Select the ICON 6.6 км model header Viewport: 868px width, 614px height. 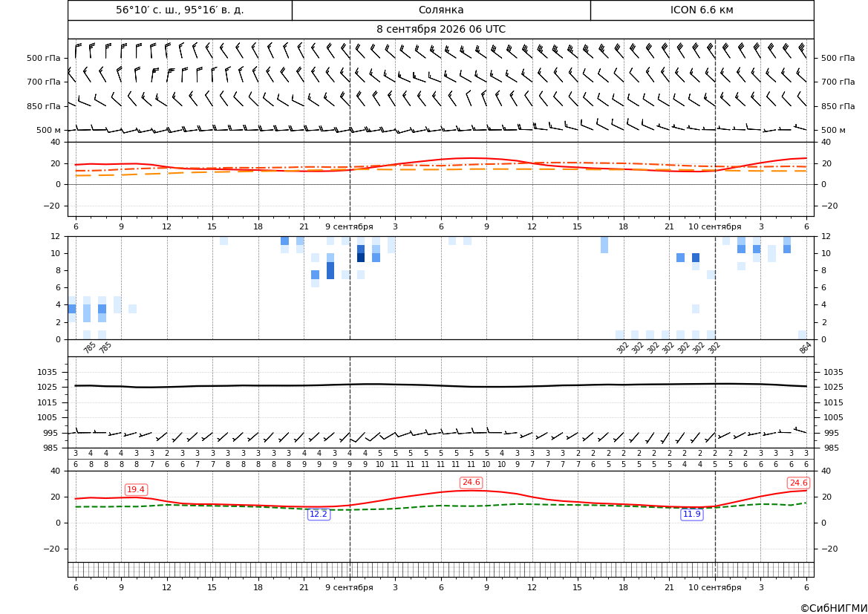[702, 10]
